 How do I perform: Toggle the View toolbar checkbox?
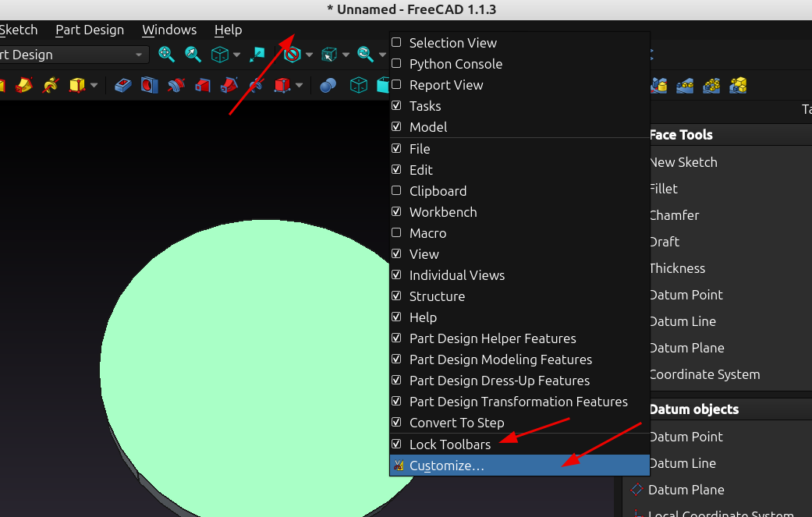tap(397, 253)
